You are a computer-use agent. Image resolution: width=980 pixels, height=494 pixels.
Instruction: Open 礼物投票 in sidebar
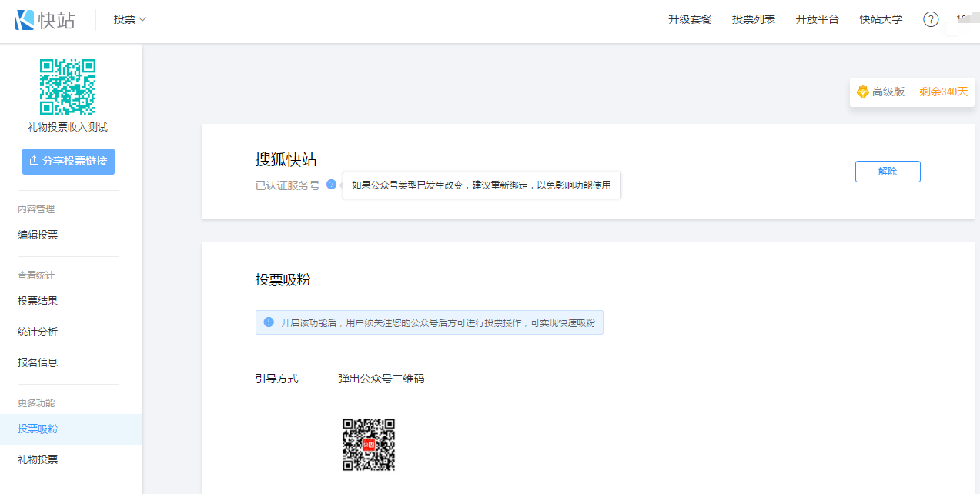pyautogui.click(x=38, y=459)
